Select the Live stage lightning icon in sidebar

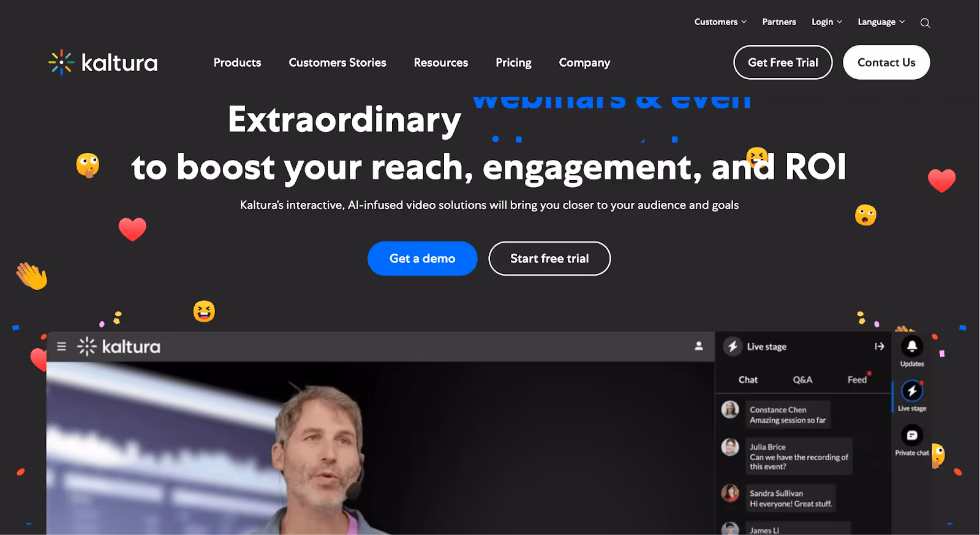pyautogui.click(x=912, y=391)
